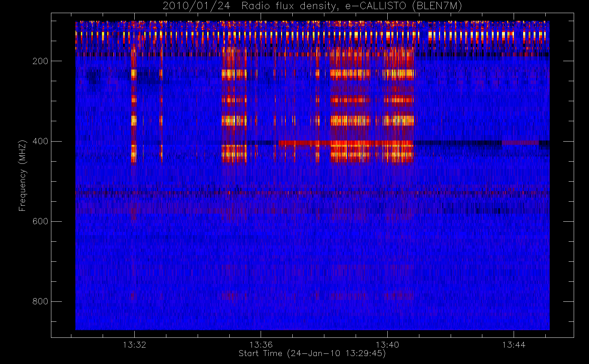Select the '200' frequency axis label

[x=40, y=61]
